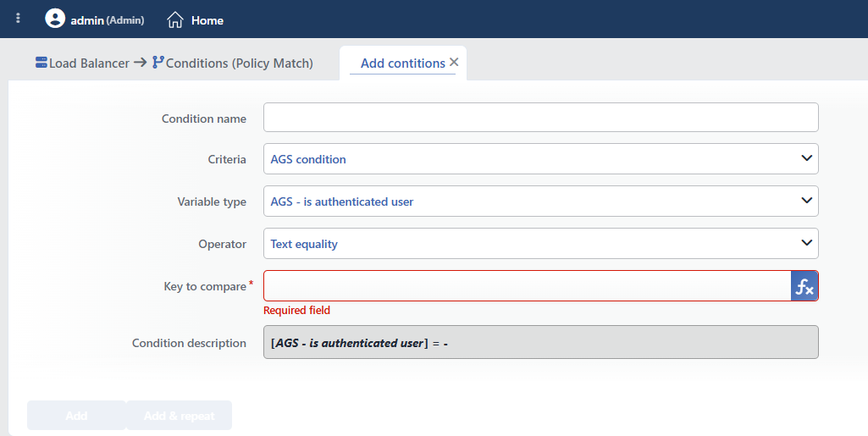Go to Conditions (Policy Match) breadcrumb
The width and height of the screenshot is (868, 436).
(239, 63)
